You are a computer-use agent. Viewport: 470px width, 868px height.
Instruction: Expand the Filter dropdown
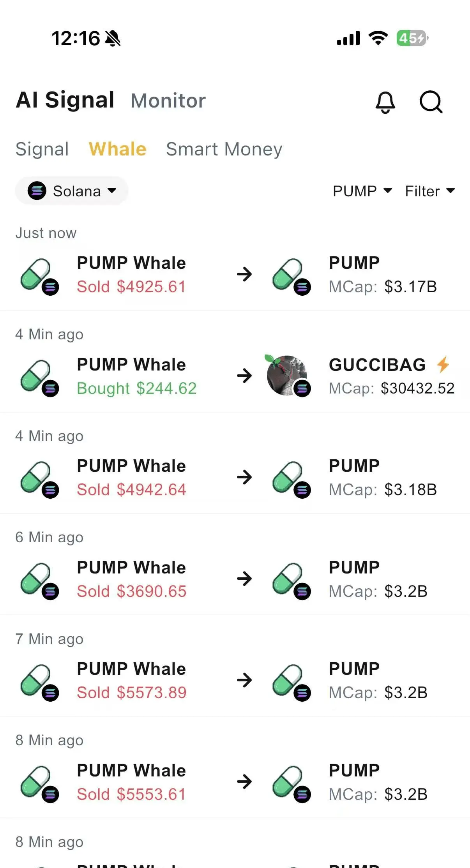[430, 191]
